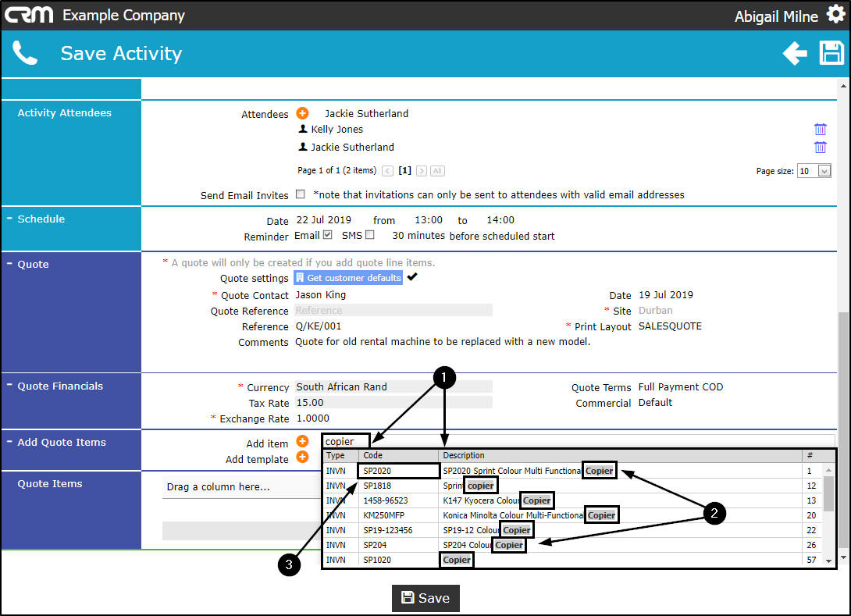The width and height of the screenshot is (851, 616).
Task: Collapse the Quote Financials section
Action: [x=9, y=386]
